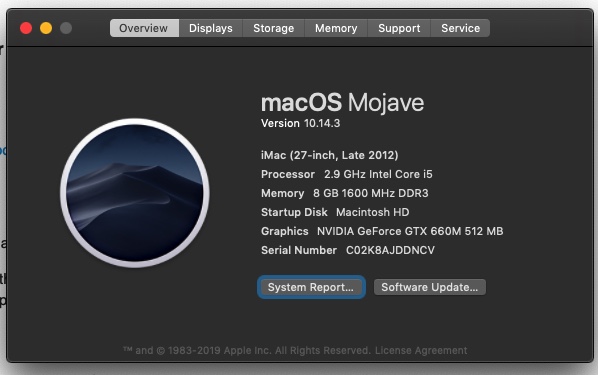Click the 2.9 GHz Intel Core i5 value
Viewport: 598px width, 375px height.
[x=378, y=174]
